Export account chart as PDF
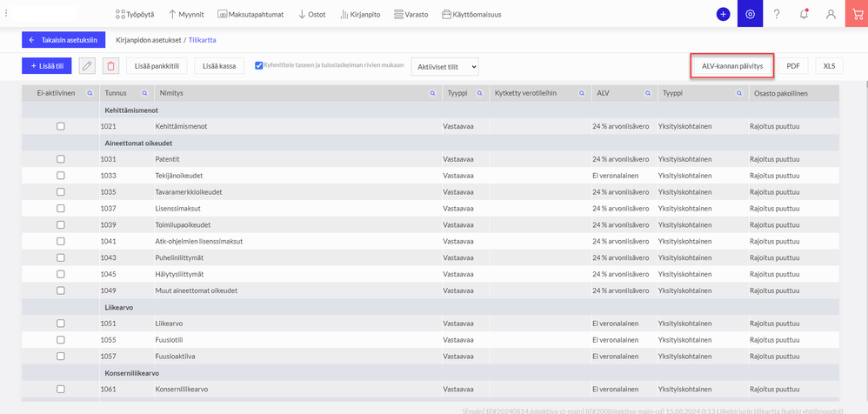This screenshot has width=868, height=414. click(793, 66)
